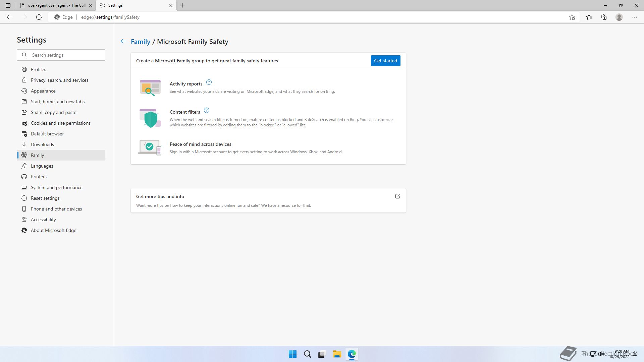Click the Activity reports help icon

pyautogui.click(x=209, y=82)
